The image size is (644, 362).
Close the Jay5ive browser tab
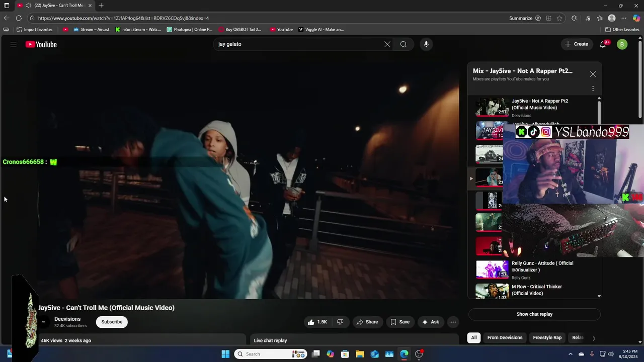pyautogui.click(x=90, y=6)
